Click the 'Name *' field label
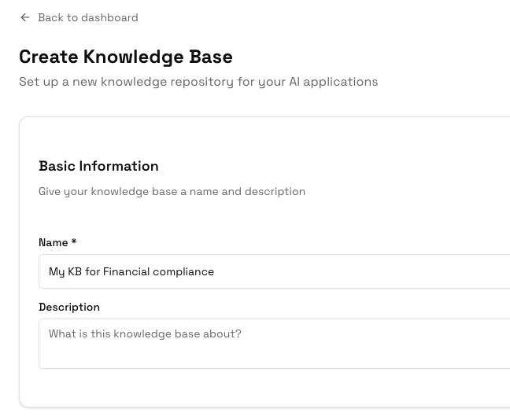 tap(54, 242)
